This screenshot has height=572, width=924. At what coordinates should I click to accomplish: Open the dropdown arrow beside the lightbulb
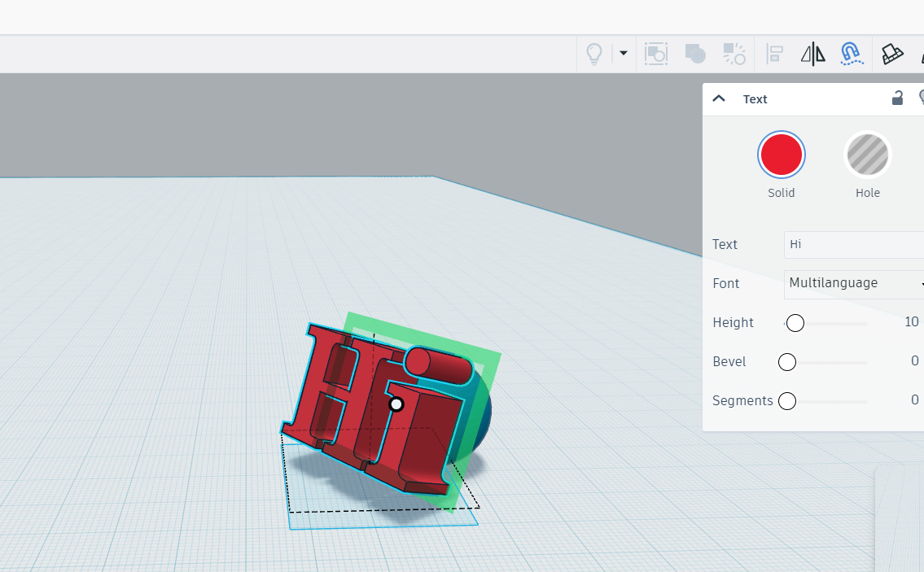pyautogui.click(x=624, y=54)
